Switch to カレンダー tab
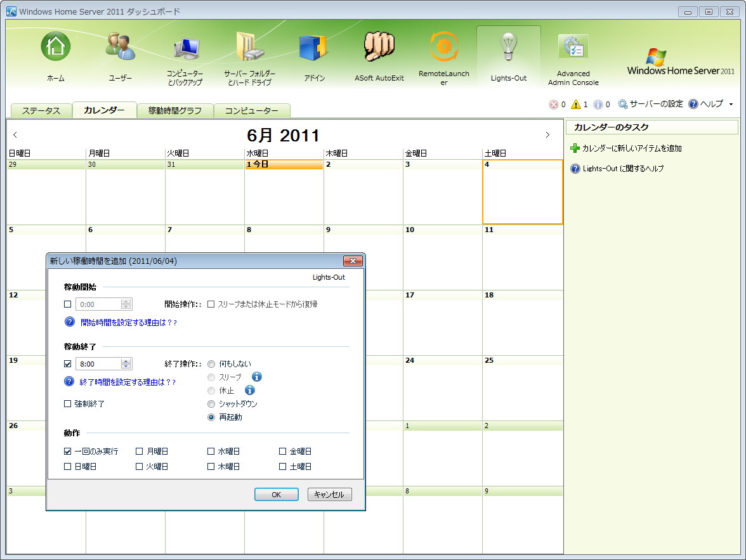Screen dimensions: 746x560 click(104, 110)
